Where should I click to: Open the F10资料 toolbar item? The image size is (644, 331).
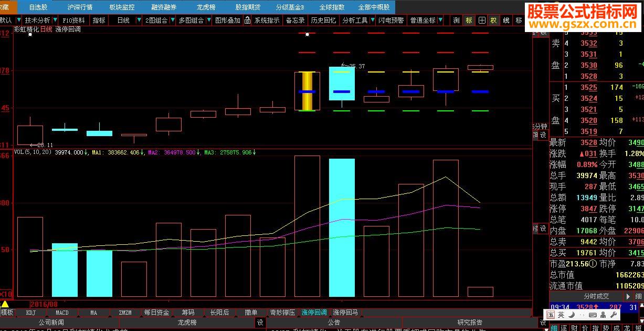(x=73, y=20)
